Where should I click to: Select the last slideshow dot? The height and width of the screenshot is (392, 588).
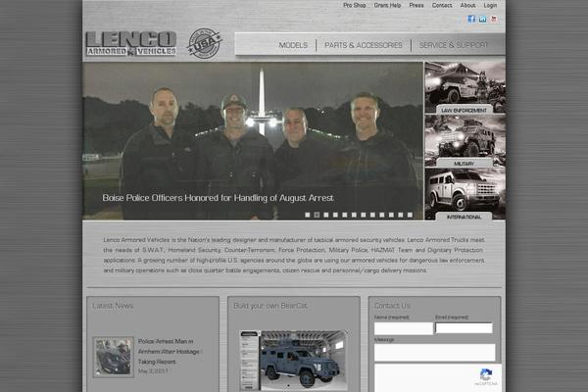click(410, 215)
